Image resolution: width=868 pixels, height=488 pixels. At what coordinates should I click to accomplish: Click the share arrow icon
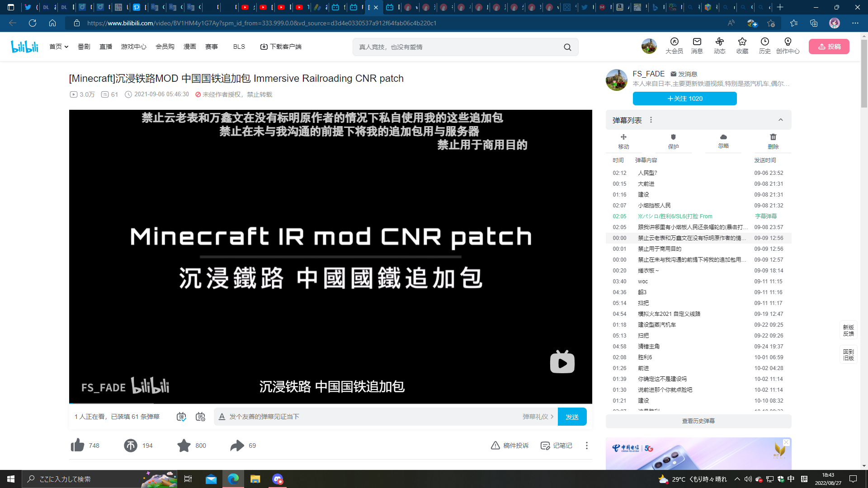(x=237, y=446)
